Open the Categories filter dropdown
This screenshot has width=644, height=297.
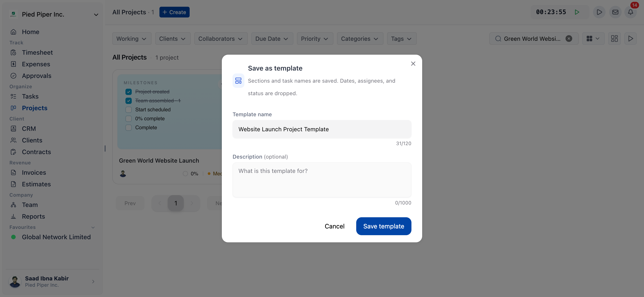360,39
